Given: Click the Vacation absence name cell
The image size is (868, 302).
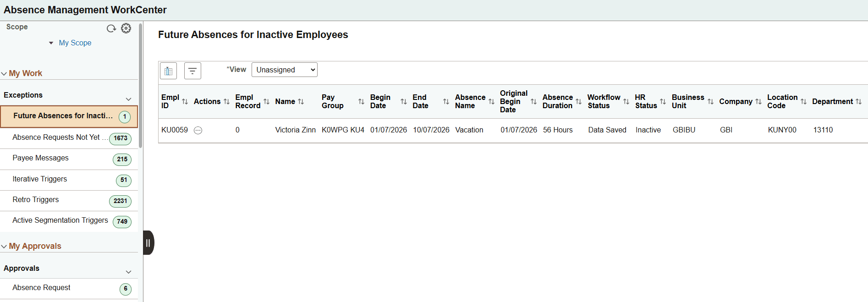Looking at the screenshot, I should click(469, 130).
